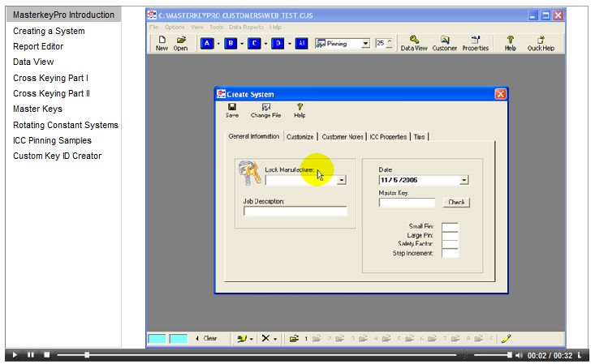Expand the A button dropdown arrow
Viewport: 595px width, 364px height.
click(218, 44)
